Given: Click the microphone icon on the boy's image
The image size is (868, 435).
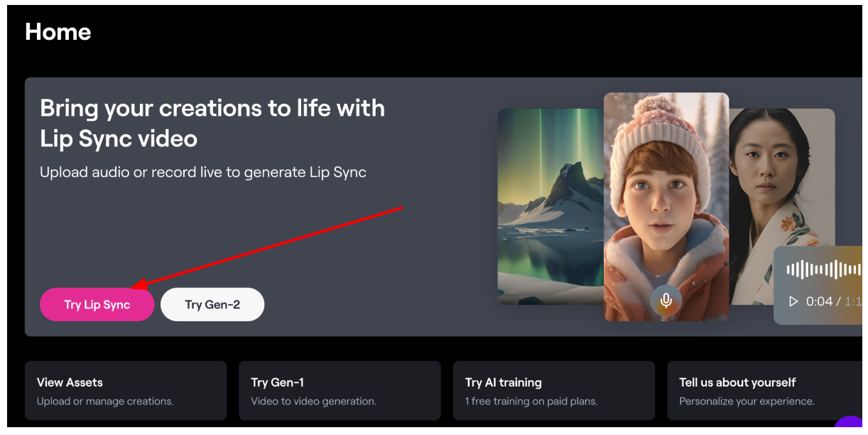Looking at the screenshot, I should 666,301.
